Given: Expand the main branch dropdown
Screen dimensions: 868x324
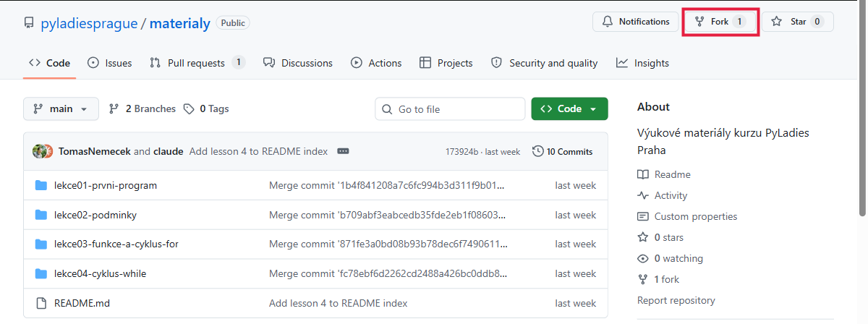Looking at the screenshot, I should click(61, 108).
